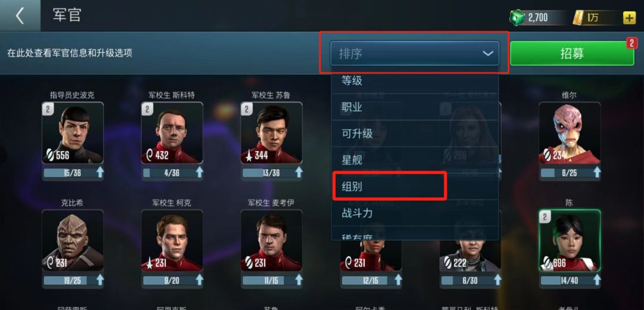This screenshot has width=644, height=310.
Task: Tap the upgrade arrow under 指导员史波克
Action: click(x=100, y=172)
